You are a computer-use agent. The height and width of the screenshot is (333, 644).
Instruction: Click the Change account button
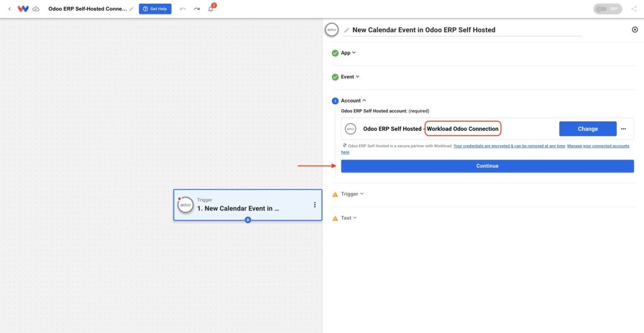point(588,129)
